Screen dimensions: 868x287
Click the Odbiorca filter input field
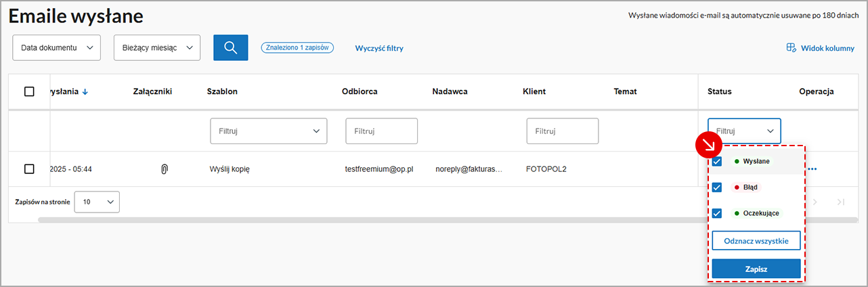click(x=381, y=131)
